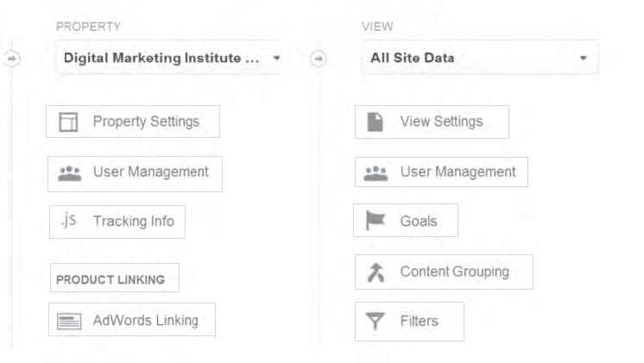Open View Settings

[x=432, y=122]
